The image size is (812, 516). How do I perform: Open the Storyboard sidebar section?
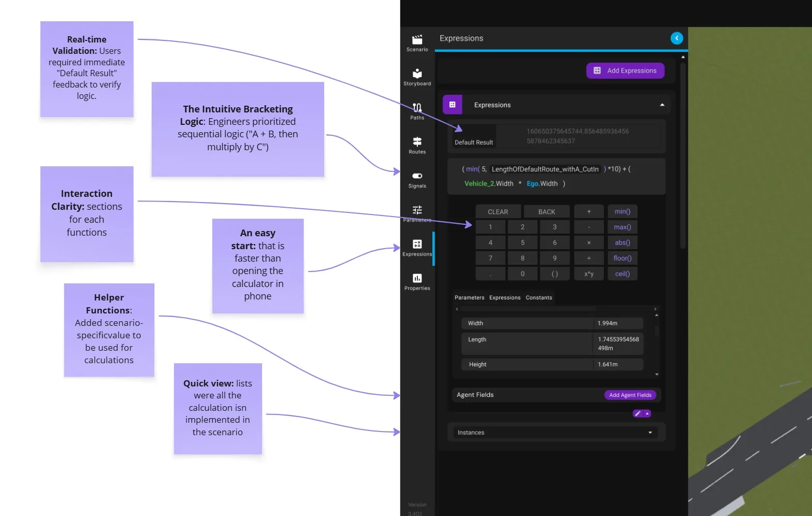tap(417, 77)
